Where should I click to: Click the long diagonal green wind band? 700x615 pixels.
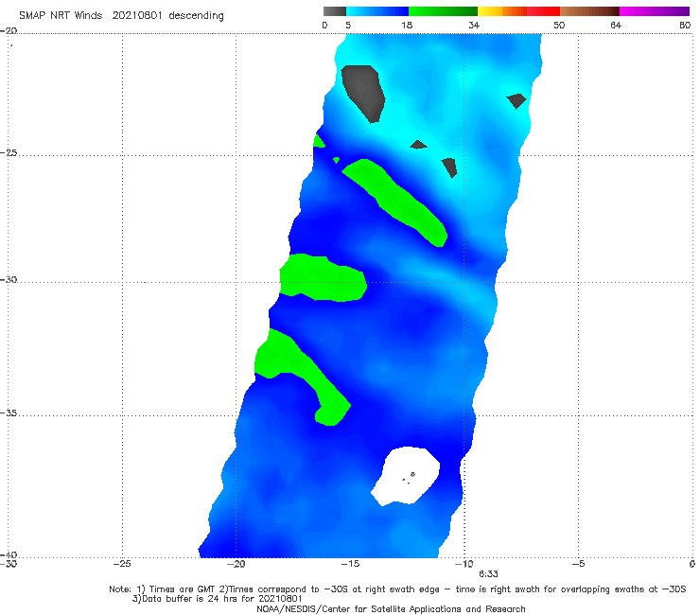(x=397, y=201)
